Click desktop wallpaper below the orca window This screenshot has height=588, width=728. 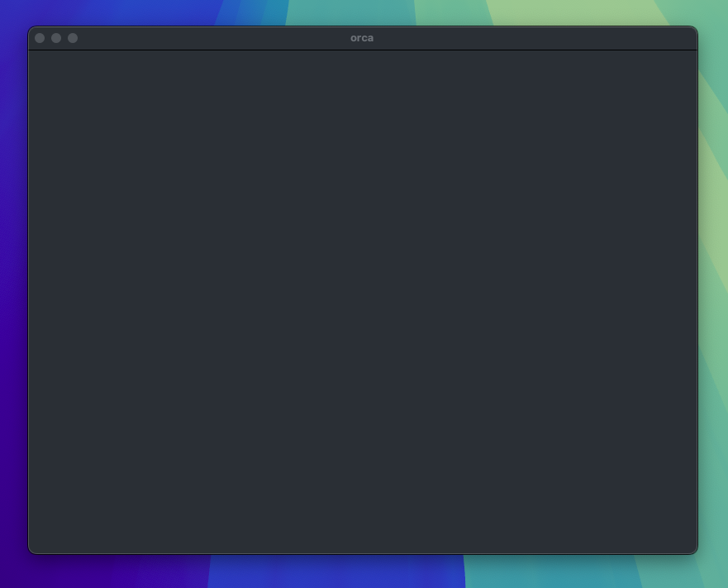tap(363, 571)
